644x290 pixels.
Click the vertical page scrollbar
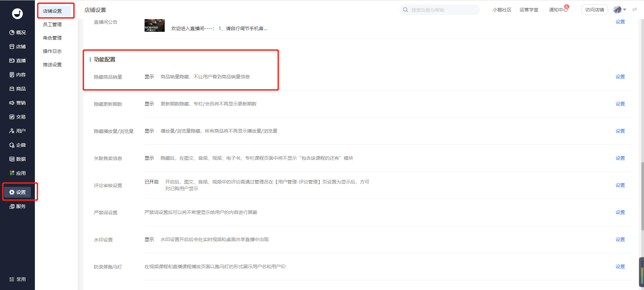(642, 196)
